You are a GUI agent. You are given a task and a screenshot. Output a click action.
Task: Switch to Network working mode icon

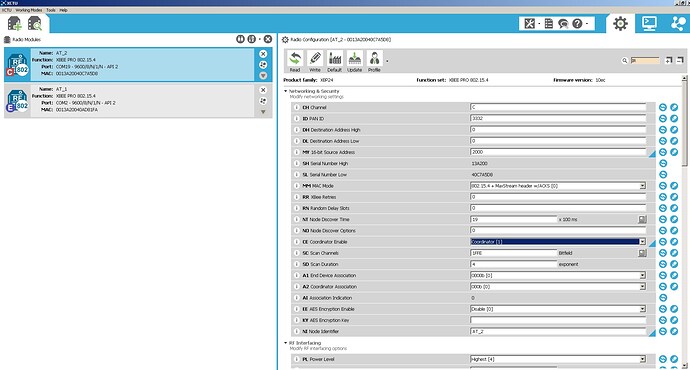click(678, 23)
